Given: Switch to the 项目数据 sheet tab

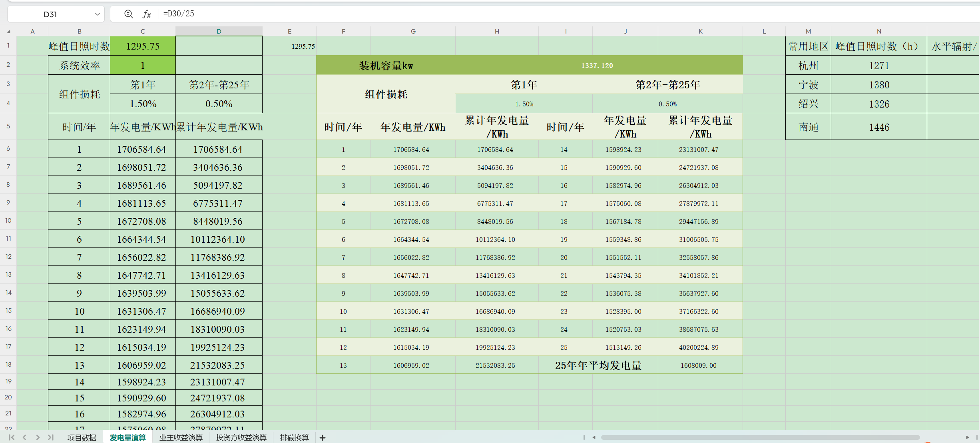Looking at the screenshot, I should click(82, 437).
